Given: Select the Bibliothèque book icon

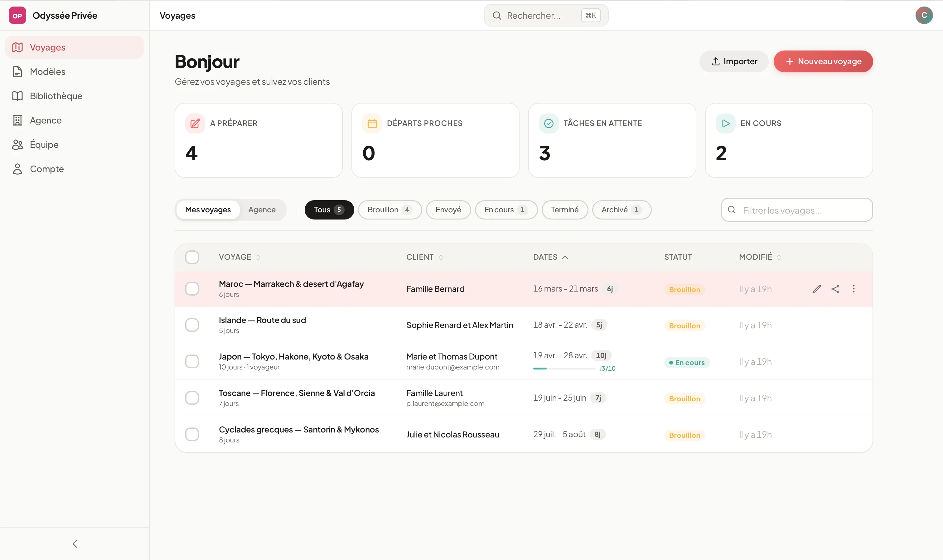Looking at the screenshot, I should (x=17, y=96).
